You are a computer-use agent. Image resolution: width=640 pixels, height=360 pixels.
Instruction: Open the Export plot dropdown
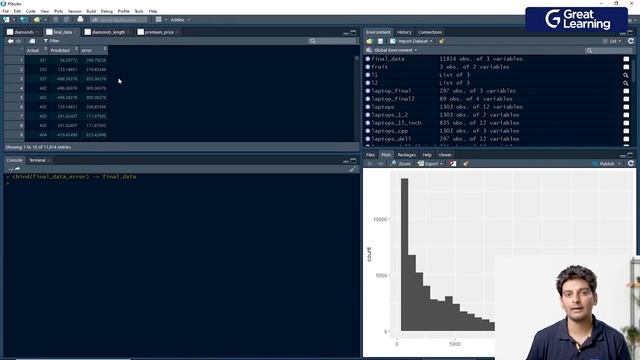[x=430, y=164]
